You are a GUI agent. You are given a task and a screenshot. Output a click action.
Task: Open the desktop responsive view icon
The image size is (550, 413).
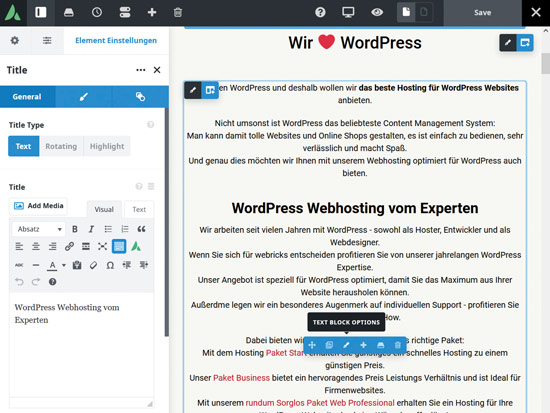pos(348,13)
